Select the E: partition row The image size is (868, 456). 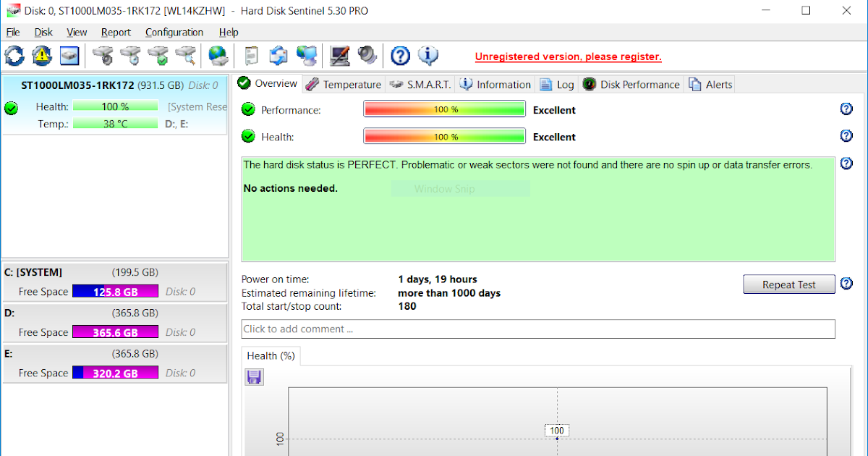pos(114,363)
